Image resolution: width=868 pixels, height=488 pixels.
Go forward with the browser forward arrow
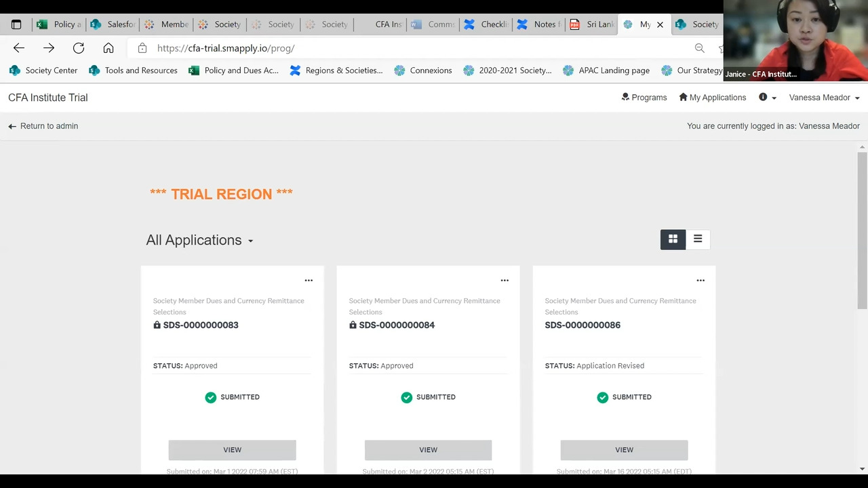[49, 48]
